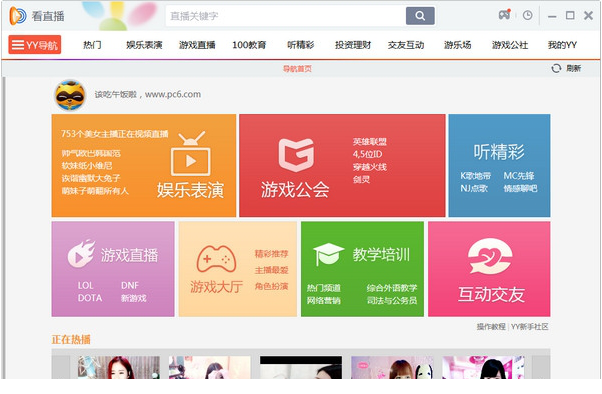Click 帅气欧巴 line on entertainment tile
602x394 pixels.
[x=91, y=154]
